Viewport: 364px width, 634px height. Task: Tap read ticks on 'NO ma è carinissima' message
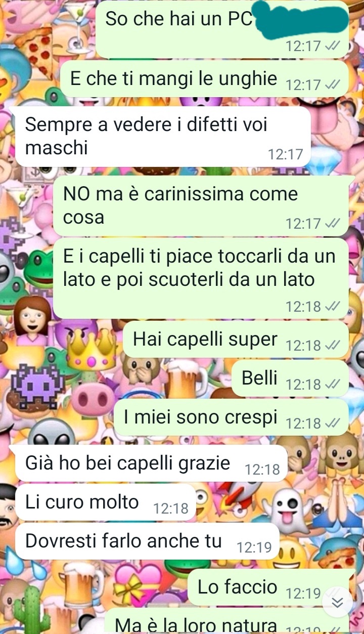click(331, 223)
